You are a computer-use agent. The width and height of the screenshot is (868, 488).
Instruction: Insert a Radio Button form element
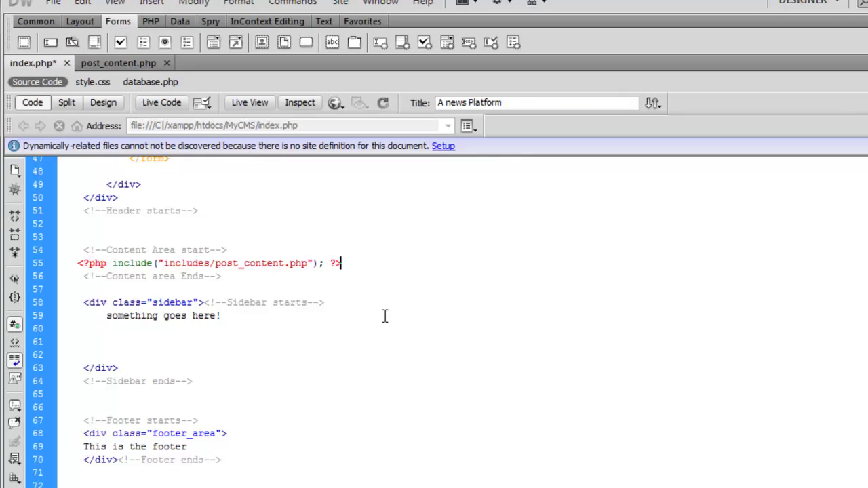pos(165,43)
